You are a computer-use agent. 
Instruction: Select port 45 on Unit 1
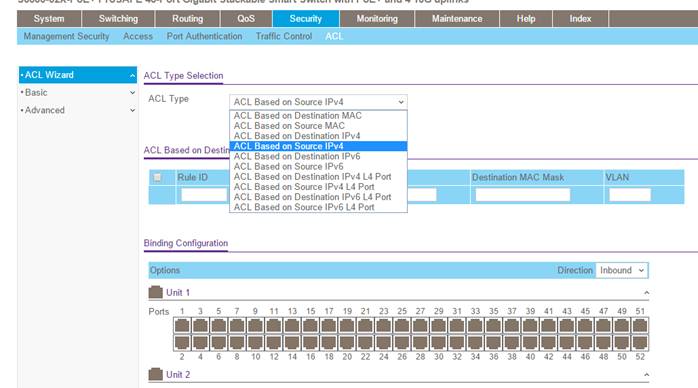click(585, 326)
